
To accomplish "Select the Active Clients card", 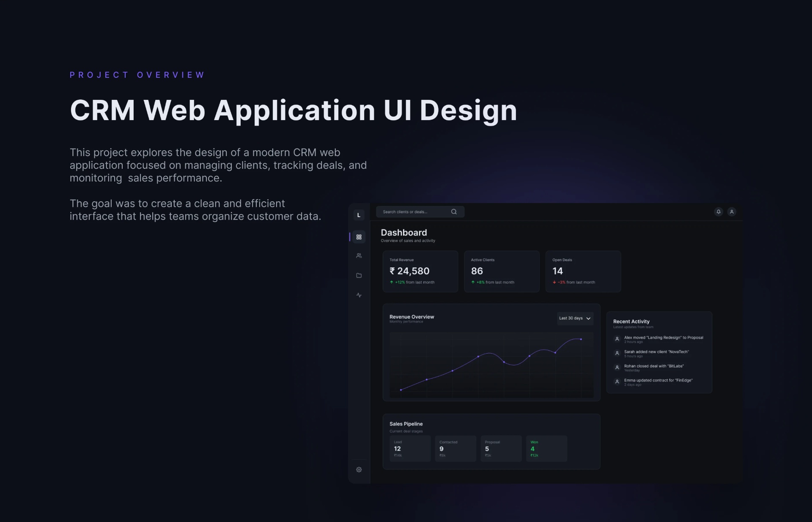I will [x=502, y=272].
